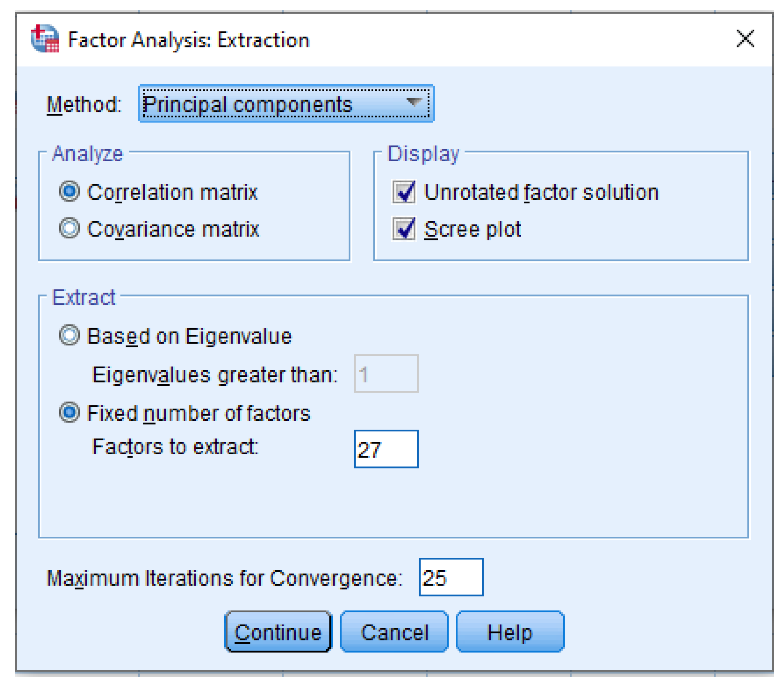Select the Correlation matrix radio button
784x688 pixels.
(69, 191)
